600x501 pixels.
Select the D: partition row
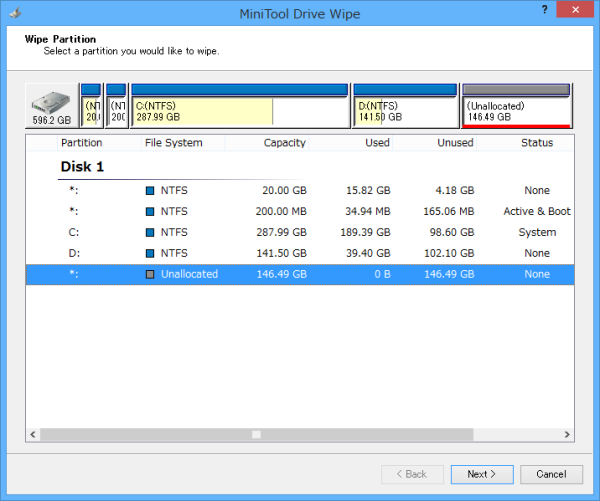(300, 253)
